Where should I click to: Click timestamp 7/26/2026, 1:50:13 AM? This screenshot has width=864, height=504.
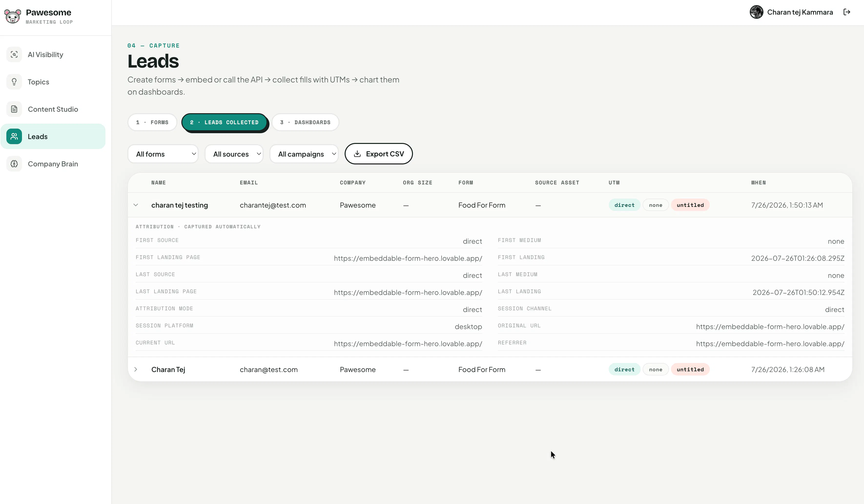point(787,205)
